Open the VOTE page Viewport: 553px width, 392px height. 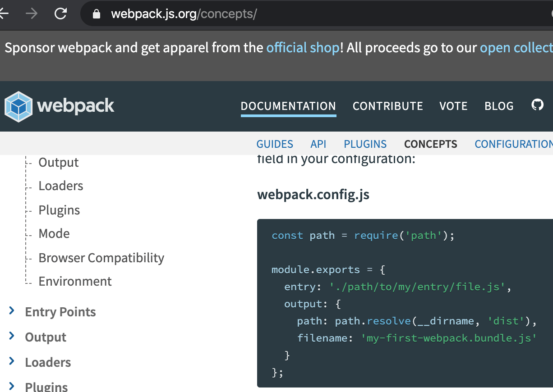coord(453,106)
